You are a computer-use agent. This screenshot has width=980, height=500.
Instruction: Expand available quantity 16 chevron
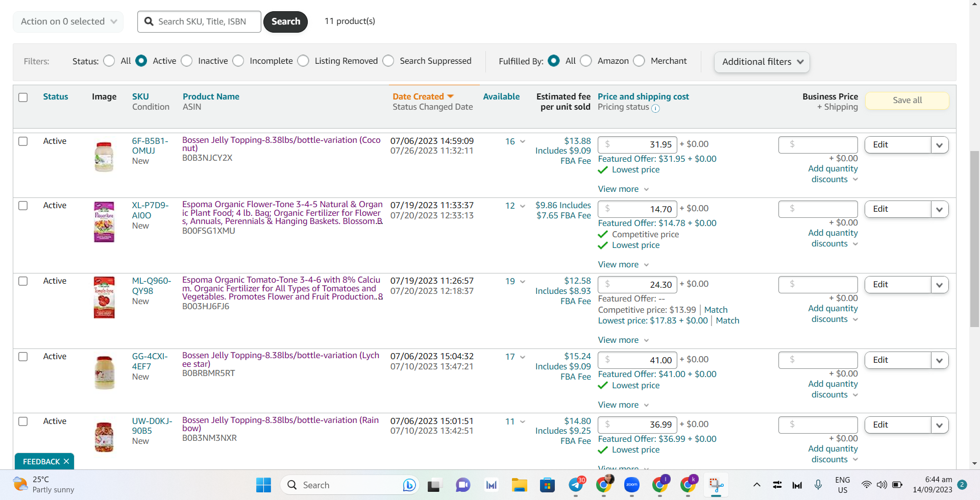click(523, 141)
